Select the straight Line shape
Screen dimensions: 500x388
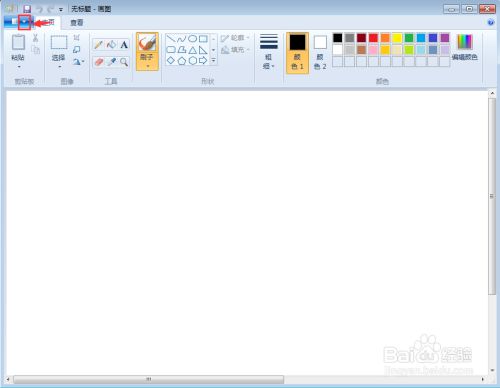[x=171, y=39]
